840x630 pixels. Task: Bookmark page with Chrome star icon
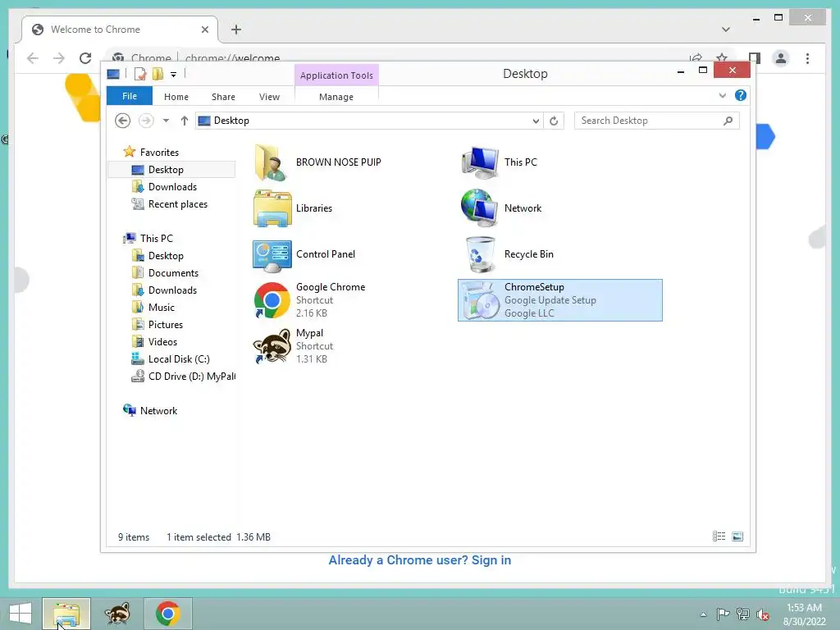[x=722, y=58]
